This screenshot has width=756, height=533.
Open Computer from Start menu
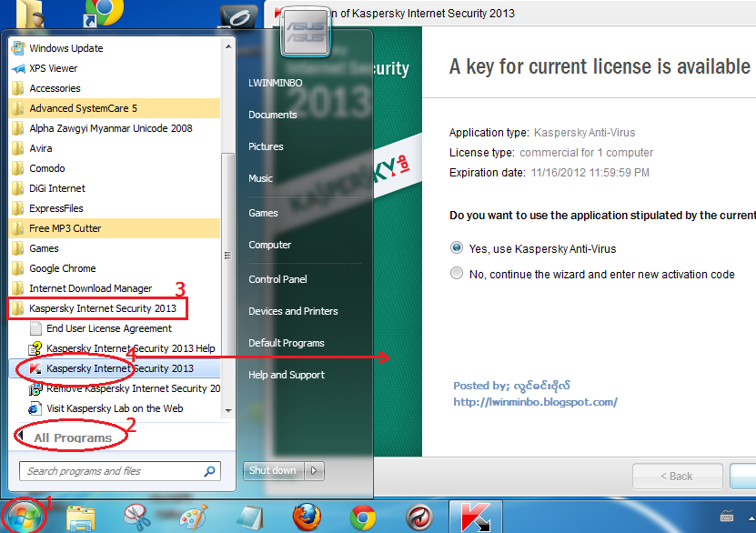(269, 245)
